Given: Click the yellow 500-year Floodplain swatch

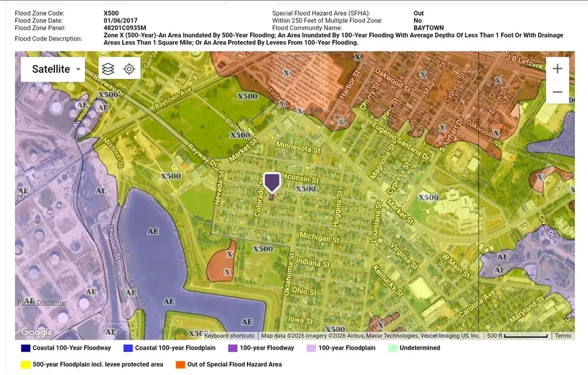Looking at the screenshot, I should pyautogui.click(x=25, y=364).
